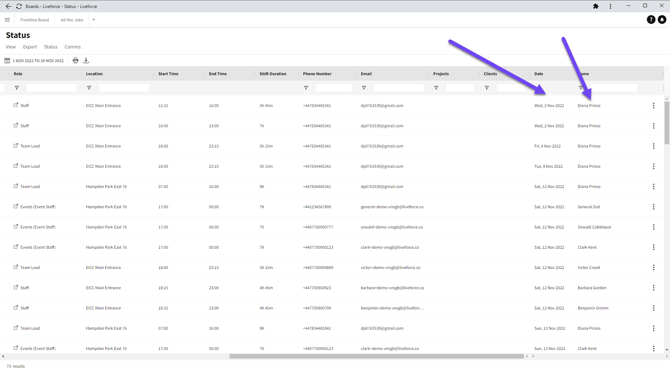This screenshot has height=372, width=670.
Task: Click the Phone Number filter icon
Action: click(x=306, y=88)
